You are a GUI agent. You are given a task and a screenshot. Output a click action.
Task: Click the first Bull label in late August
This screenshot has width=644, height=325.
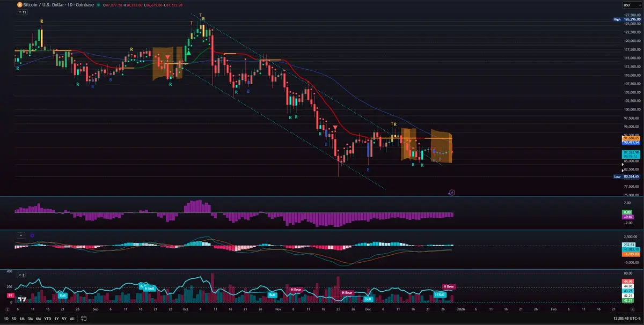[63, 296]
